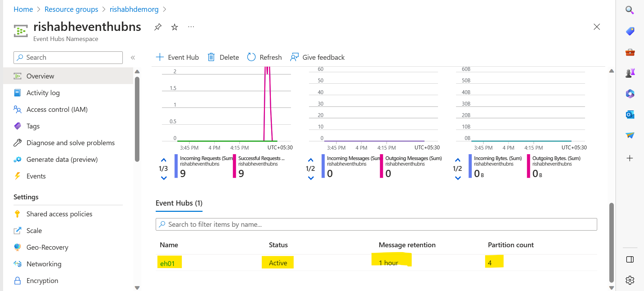Click the Successful Requests pink legend
This screenshot has width=644, height=291.
coord(234,166)
